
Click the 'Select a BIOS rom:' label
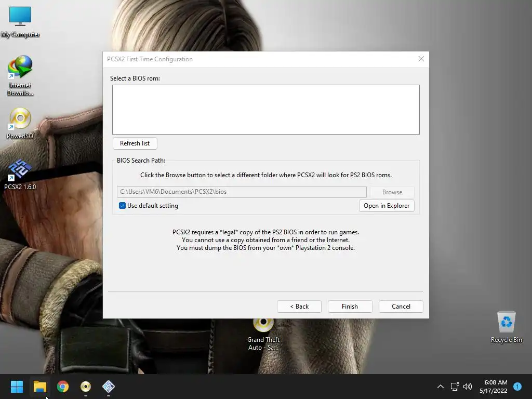135,78
